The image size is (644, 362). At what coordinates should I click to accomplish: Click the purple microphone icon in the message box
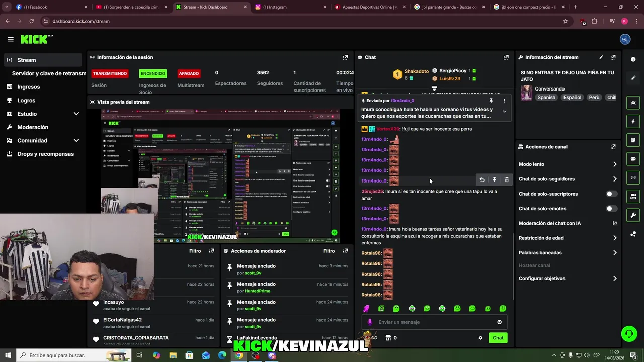coord(370,322)
